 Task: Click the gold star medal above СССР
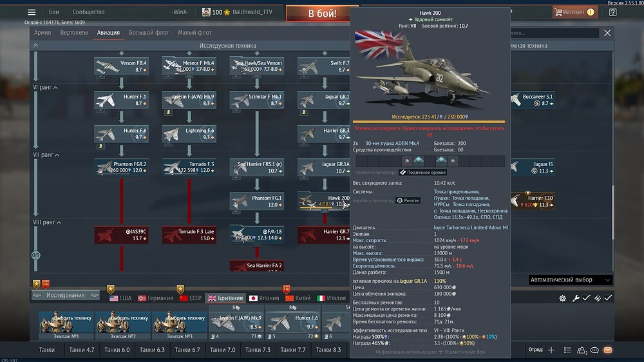(x=180, y=289)
